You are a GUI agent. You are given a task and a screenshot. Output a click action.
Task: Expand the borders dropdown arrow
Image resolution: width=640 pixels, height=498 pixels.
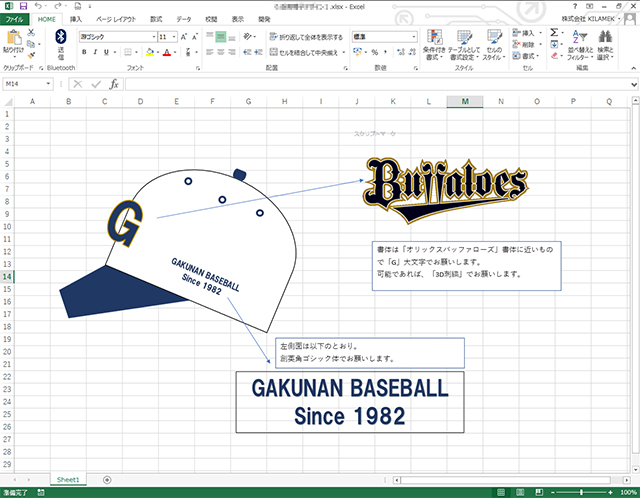pyautogui.click(x=136, y=52)
